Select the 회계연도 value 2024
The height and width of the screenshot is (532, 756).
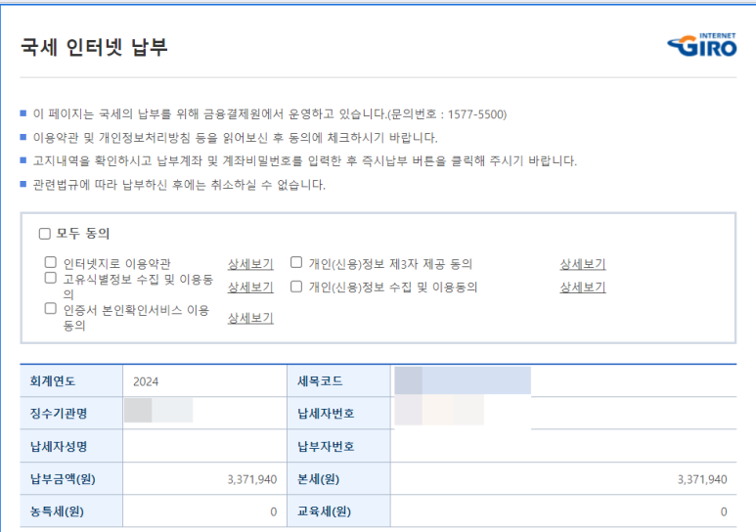[x=146, y=381]
